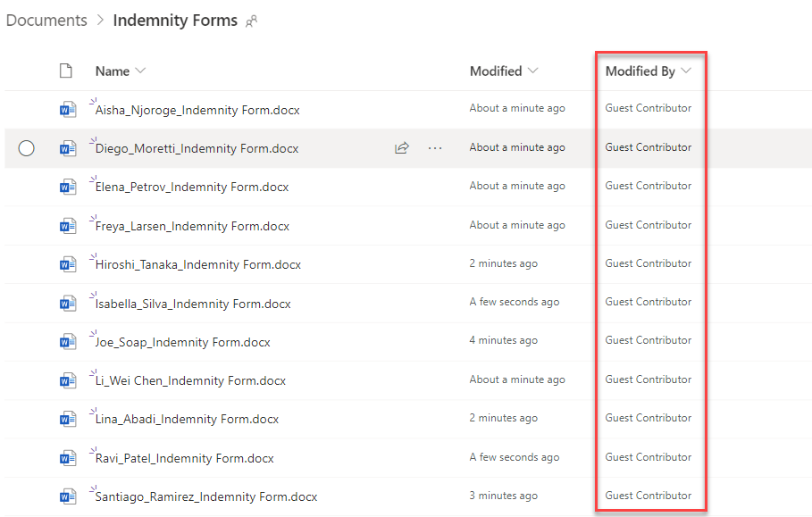Select the row checkbox for Diego_Moretti's form
The image size is (812, 517).
point(26,148)
